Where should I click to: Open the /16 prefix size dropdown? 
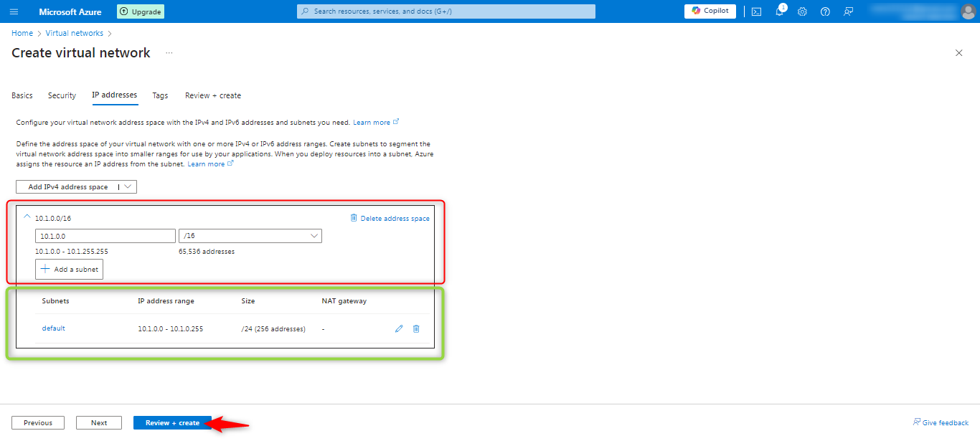pyautogui.click(x=250, y=236)
